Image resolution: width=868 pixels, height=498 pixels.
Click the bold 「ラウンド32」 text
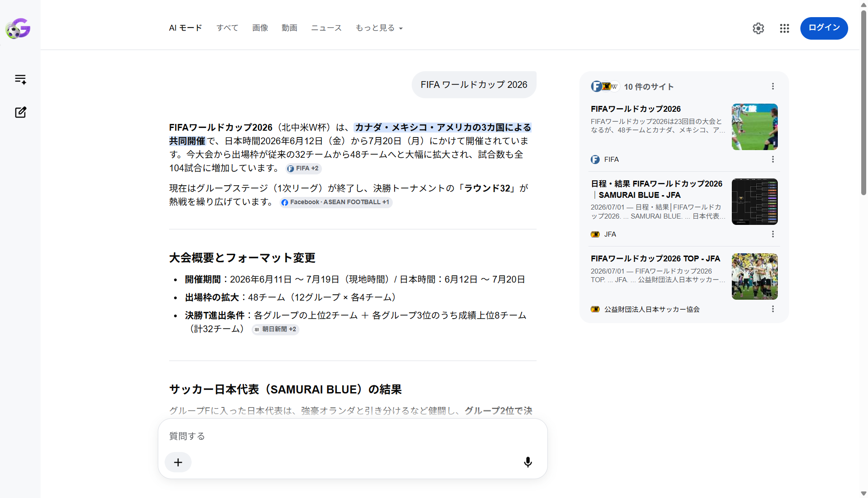[487, 188]
